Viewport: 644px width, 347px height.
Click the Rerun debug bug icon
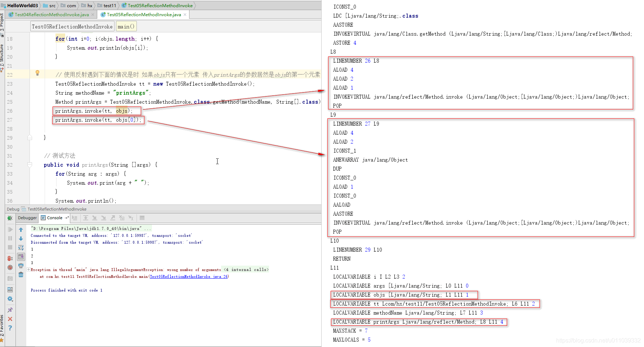pos(10,218)
